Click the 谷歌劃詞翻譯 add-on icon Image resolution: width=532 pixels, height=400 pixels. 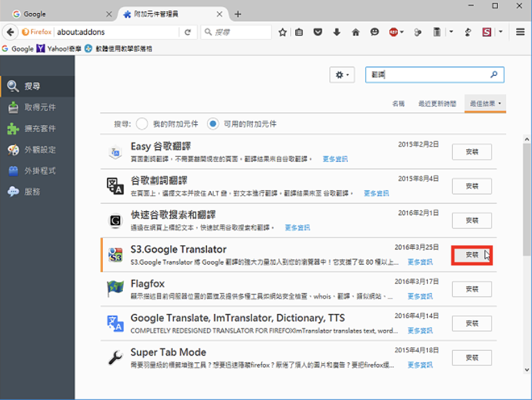tap(115, 186)
